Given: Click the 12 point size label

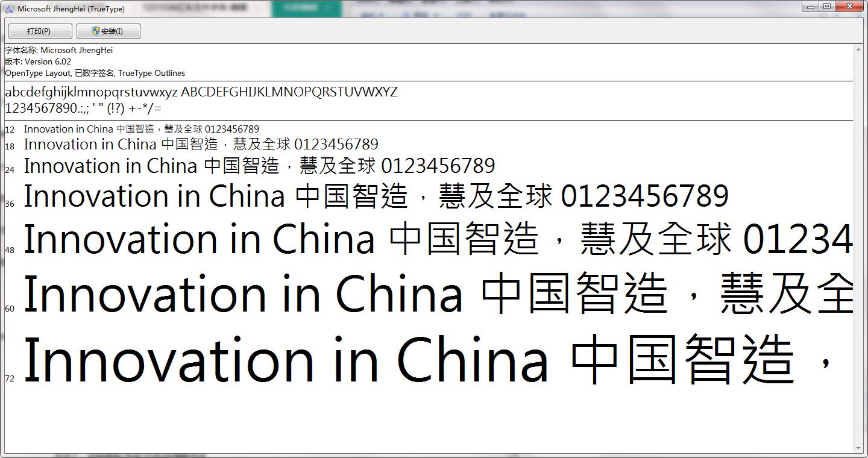Looking at the screenshot, I should pos(8,129).
